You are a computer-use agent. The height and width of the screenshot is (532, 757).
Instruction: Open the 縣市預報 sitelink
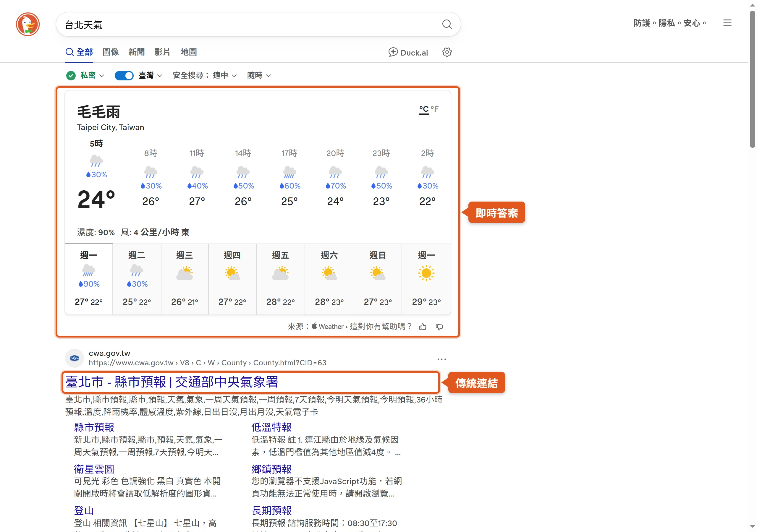click(94, 427)
